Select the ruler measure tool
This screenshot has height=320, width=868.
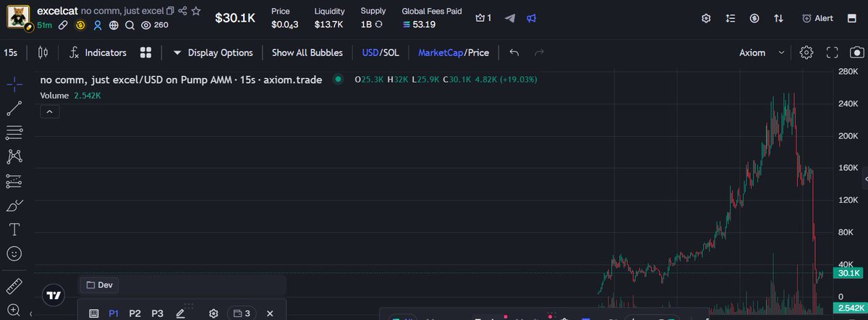coord(14,286)
